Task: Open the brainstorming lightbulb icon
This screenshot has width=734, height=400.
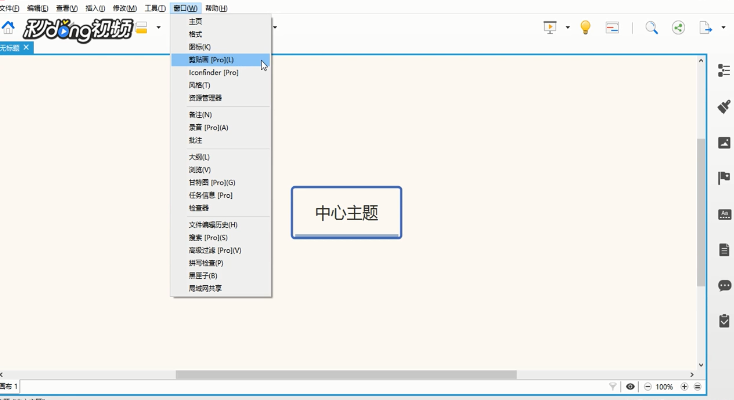Action: tap(585, 27)
